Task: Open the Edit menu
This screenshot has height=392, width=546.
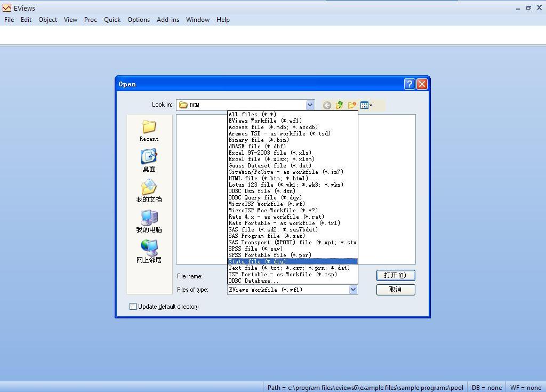Action: [x=26, y=20]
